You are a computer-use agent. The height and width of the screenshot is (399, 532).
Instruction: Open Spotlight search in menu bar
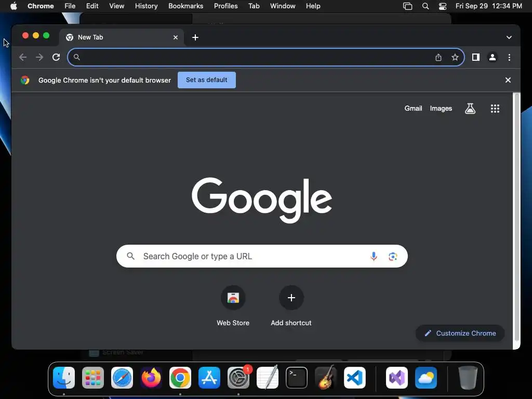(x=425, y=6)
